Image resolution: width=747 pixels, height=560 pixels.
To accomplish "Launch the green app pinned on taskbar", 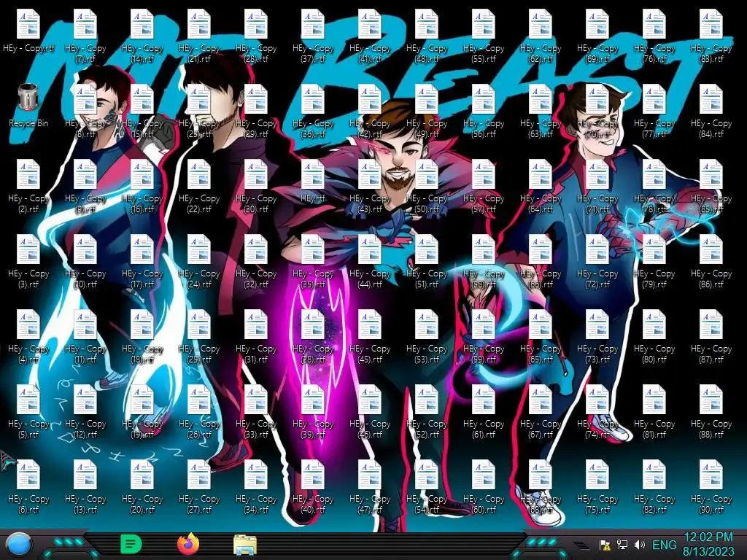I will coord(131,544).
